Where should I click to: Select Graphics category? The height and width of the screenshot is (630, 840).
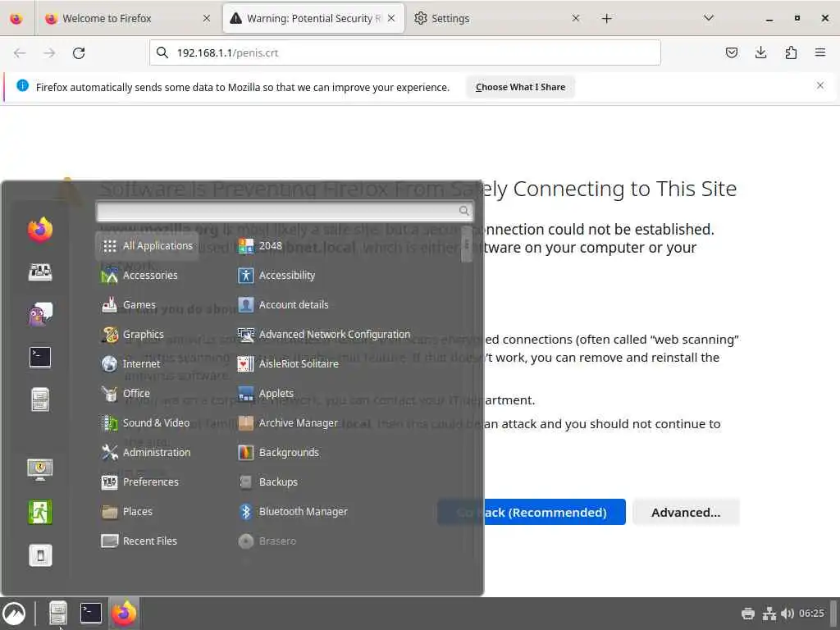132,335
